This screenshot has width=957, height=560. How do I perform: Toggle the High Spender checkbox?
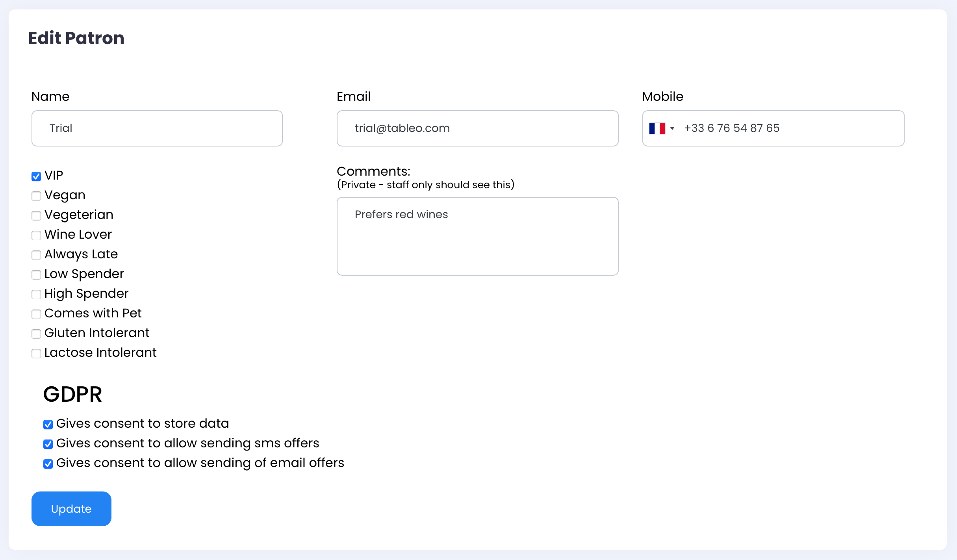(x=36, y=295)
